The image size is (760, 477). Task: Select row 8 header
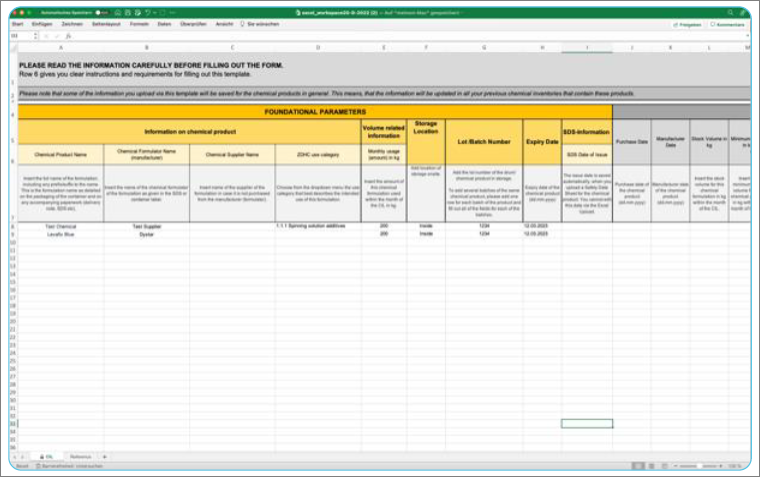click(x=14, y=226)
